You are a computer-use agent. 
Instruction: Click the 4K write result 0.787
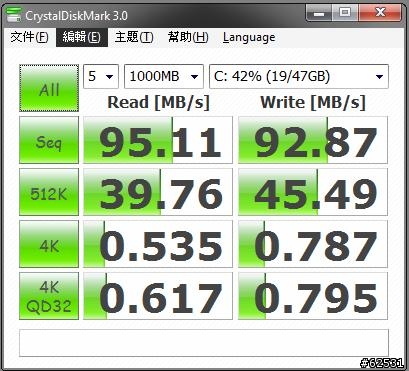click(313, 244)
